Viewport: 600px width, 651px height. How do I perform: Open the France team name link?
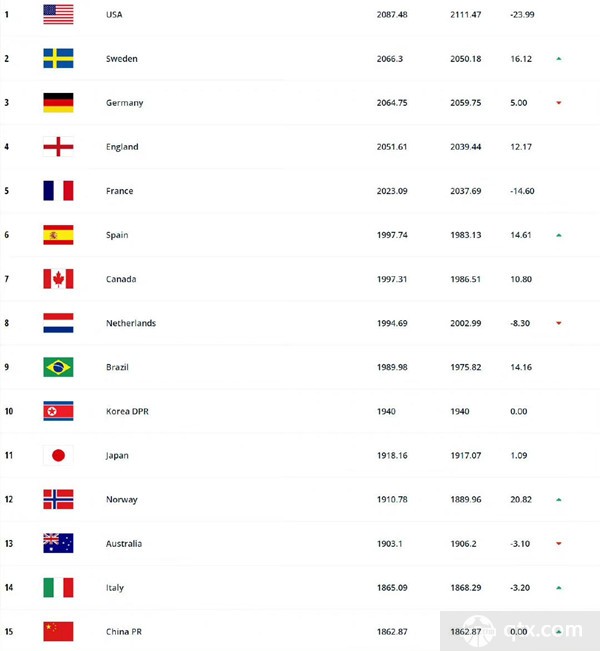point(120,191)
